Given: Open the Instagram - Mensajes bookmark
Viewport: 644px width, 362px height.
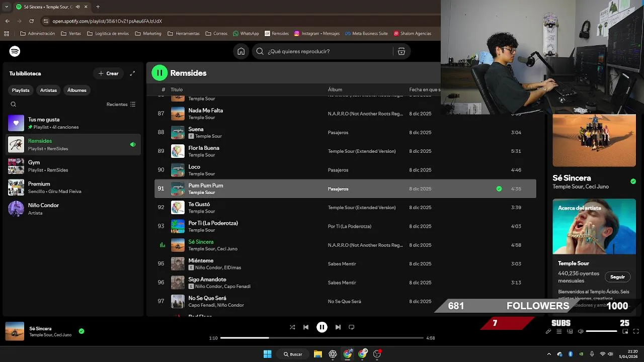Looking at the screenshot, I should tap(317, 34).
